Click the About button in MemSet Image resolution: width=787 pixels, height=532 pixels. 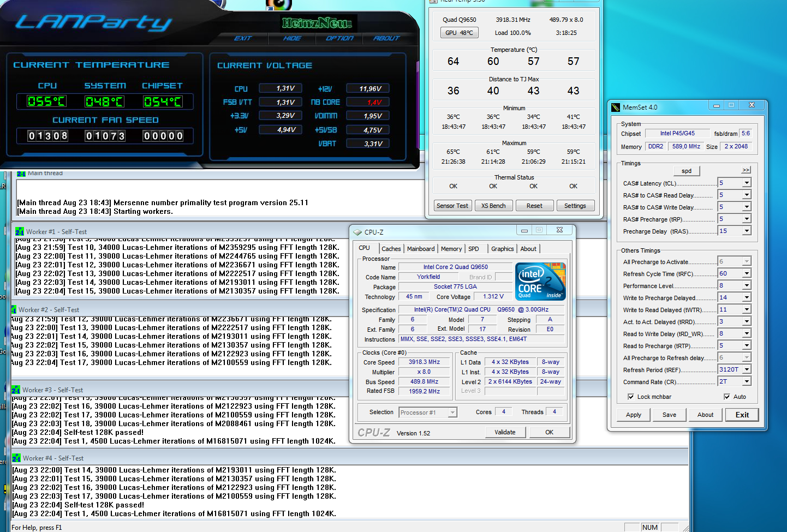tap(705, 415)
